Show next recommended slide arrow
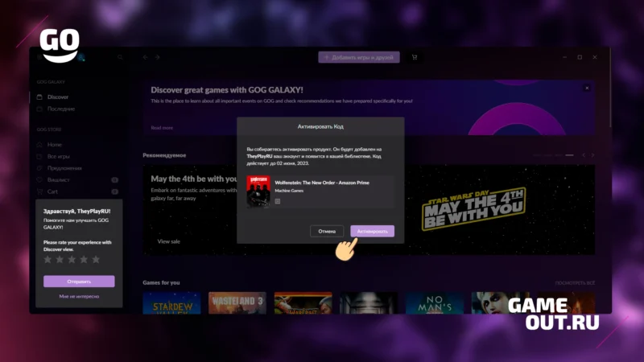Screen dimensions: 644x362 (x=592, y=155)
